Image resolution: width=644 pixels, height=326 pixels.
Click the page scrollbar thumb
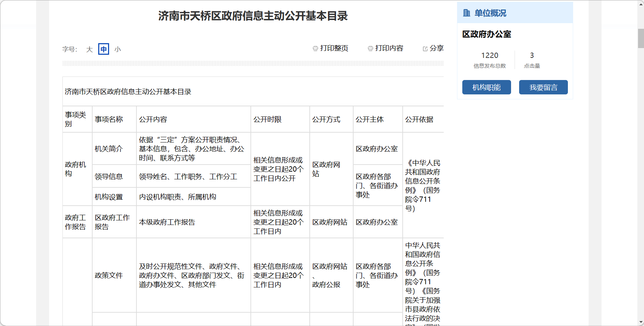coord(641,38)
